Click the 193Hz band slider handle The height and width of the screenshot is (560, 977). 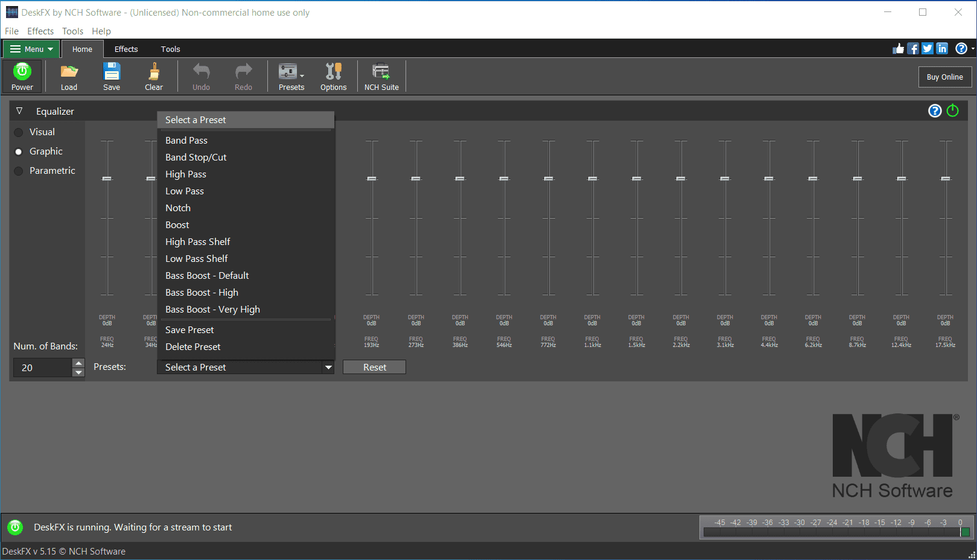372,179
